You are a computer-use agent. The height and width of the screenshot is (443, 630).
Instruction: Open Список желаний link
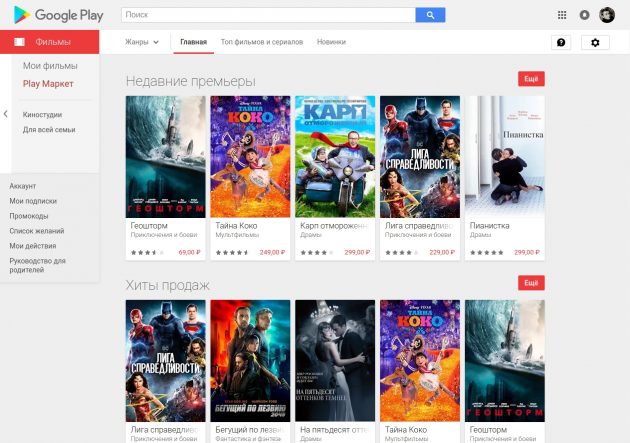coord(37,231)
